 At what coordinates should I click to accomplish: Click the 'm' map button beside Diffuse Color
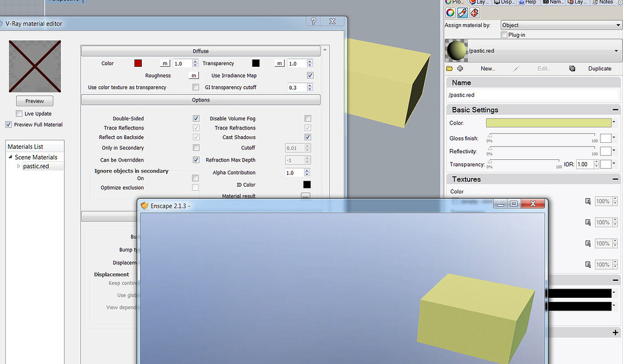coord(163,63)
